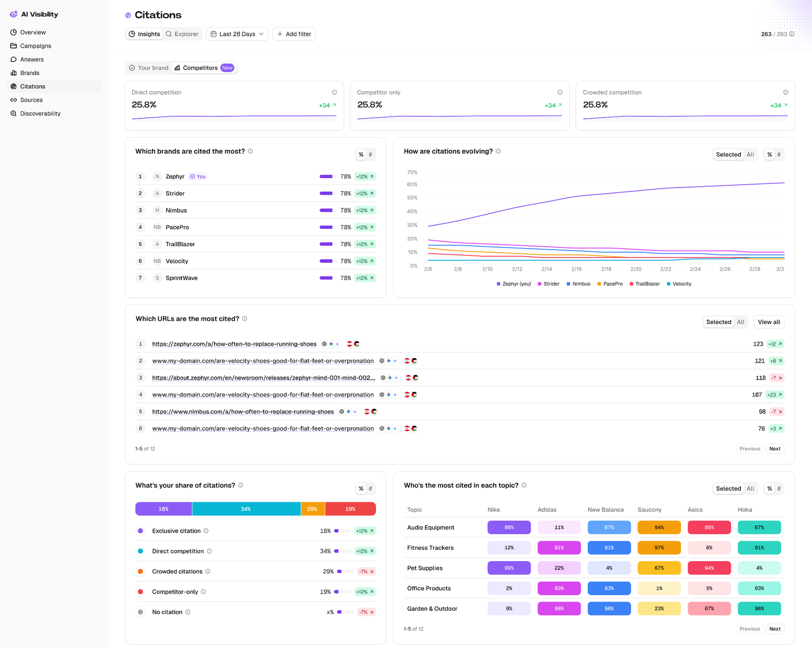Click the AI Visibility logo icon
The height and width of the screenshot is (648, 812).
click(14, 14)
